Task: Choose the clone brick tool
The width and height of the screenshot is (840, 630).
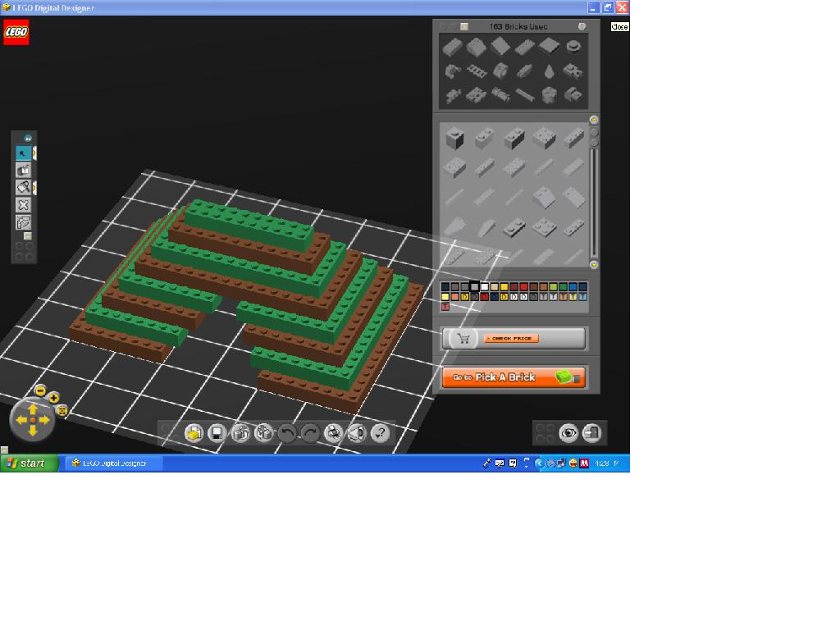Action: pos(23,171)
